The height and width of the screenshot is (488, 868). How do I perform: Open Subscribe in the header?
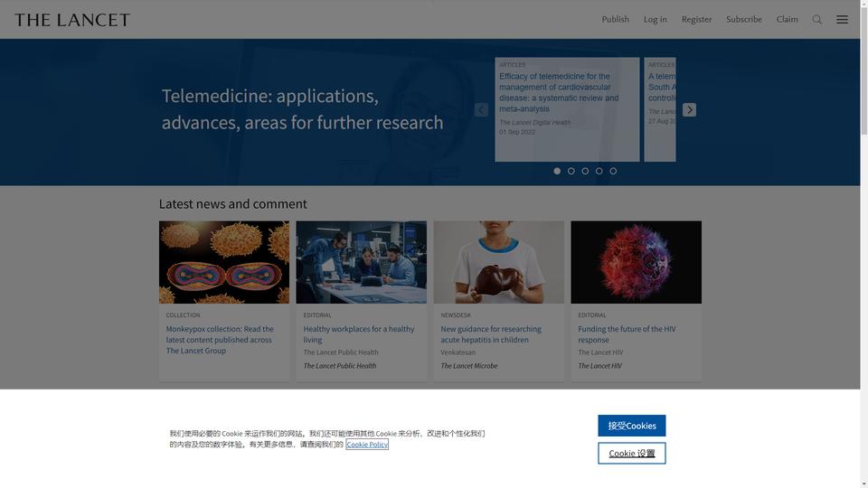click(743, 19)
